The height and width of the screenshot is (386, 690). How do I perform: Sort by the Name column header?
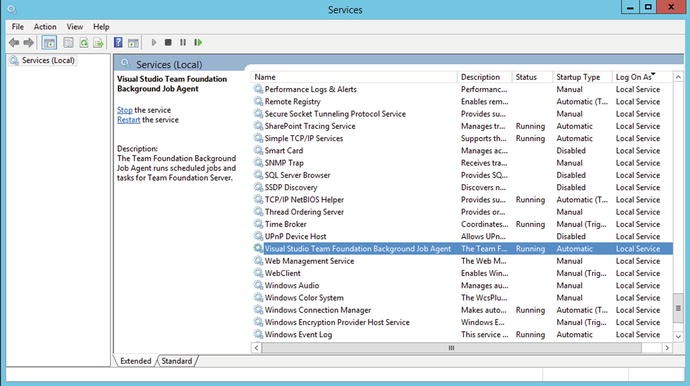click(354, 77)
